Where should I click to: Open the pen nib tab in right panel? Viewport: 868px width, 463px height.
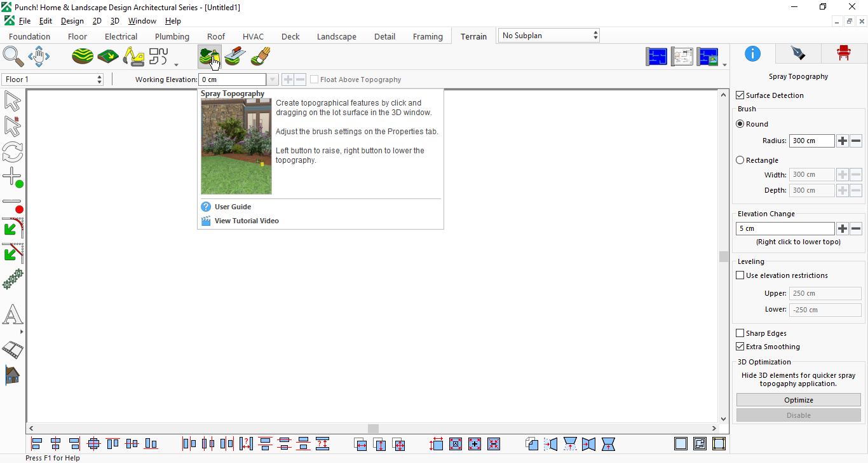click(797, 53)
